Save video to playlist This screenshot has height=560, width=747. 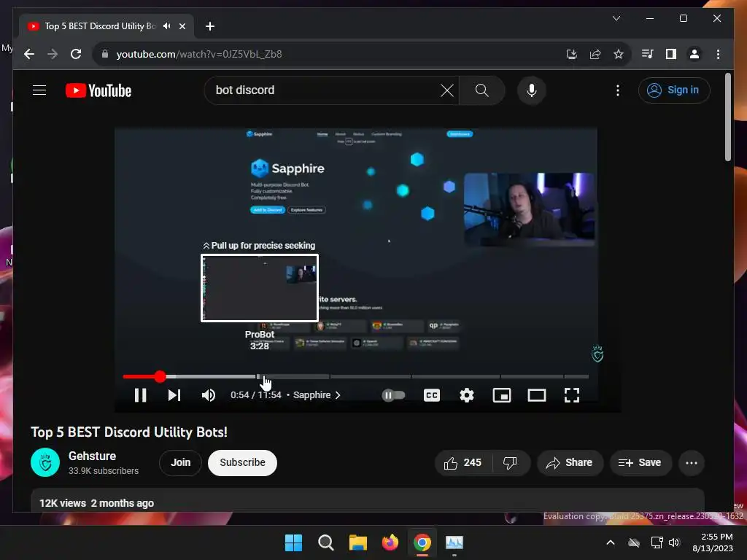pos(640,463)
